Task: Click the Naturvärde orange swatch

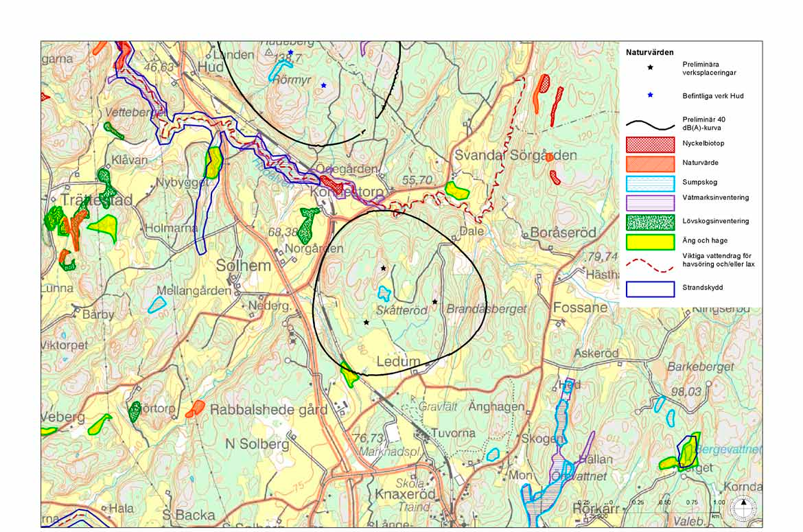Action: pyautogui.click(x=651, y=163)
